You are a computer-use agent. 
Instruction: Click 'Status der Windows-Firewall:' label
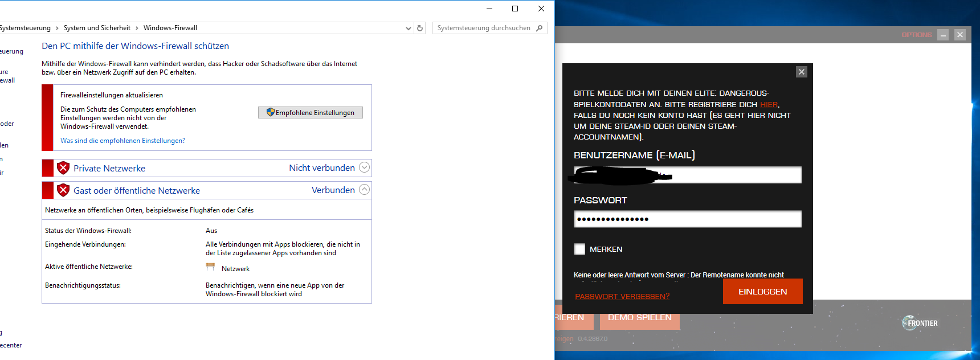tap(88, 231)
